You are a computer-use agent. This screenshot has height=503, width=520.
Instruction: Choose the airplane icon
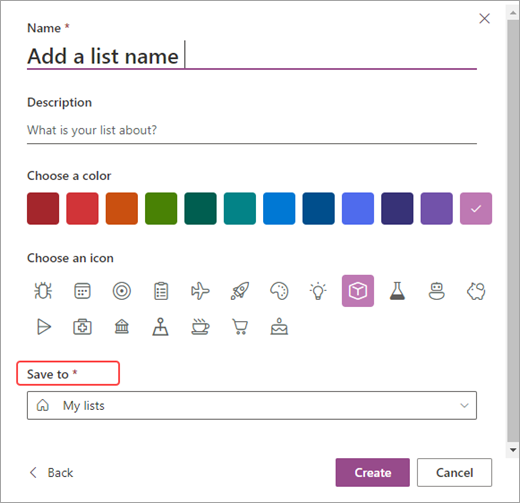pyautogui.click(x=200, y=291)
